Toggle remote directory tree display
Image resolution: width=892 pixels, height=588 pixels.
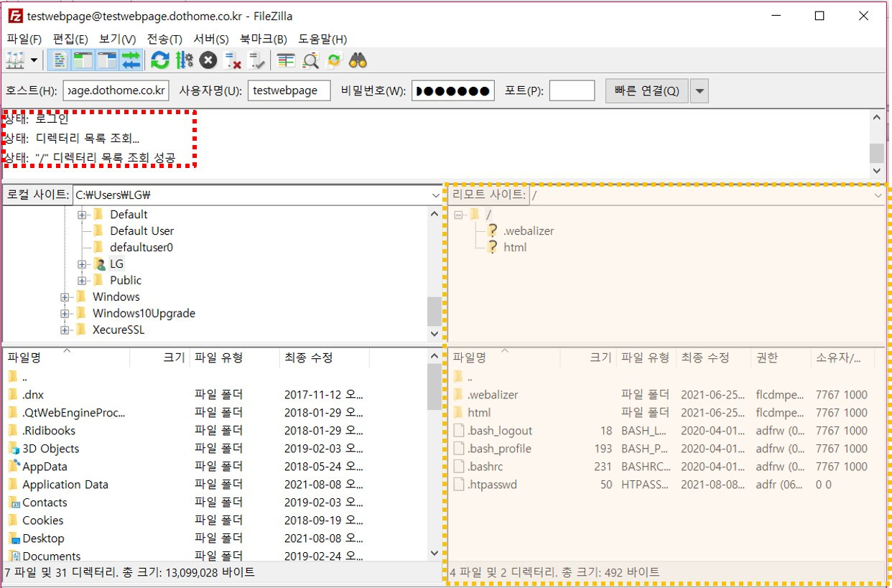point(107,60)
